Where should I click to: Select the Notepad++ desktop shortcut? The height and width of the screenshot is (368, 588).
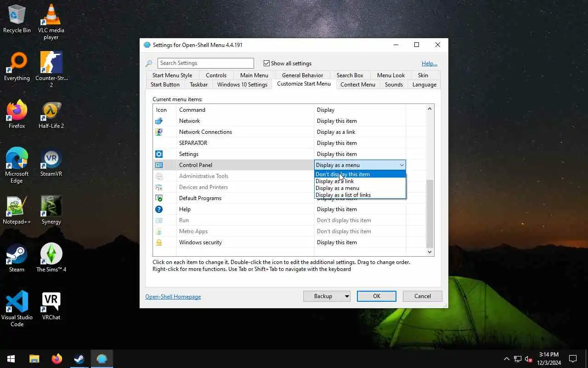point(17,211)
